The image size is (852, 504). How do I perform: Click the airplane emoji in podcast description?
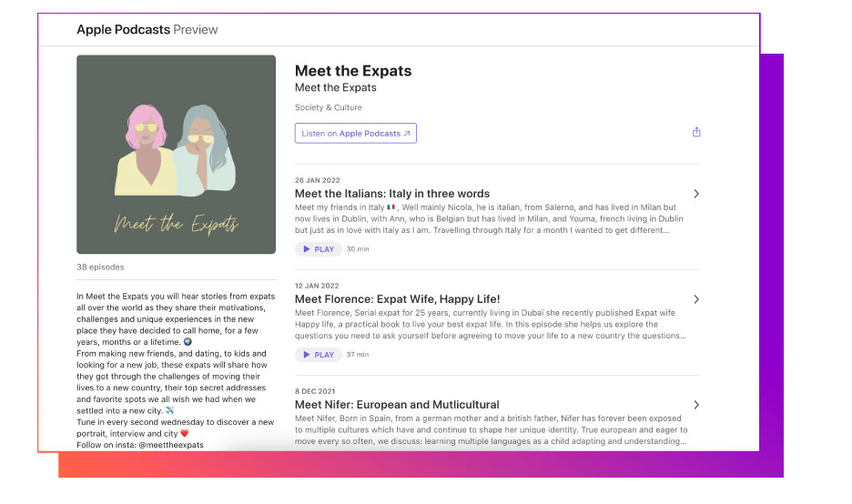pyautogui.click(x=169, y=410)
